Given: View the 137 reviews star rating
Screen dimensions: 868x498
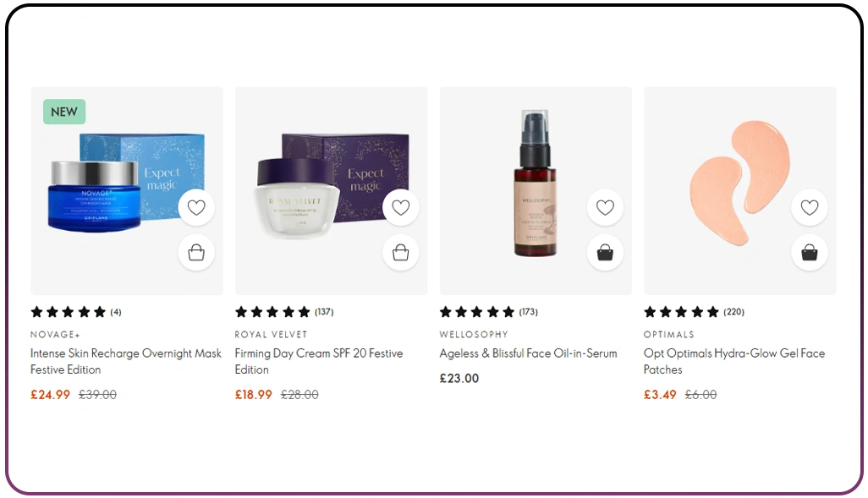Looking at the screenshot, I should coord(284,312).
